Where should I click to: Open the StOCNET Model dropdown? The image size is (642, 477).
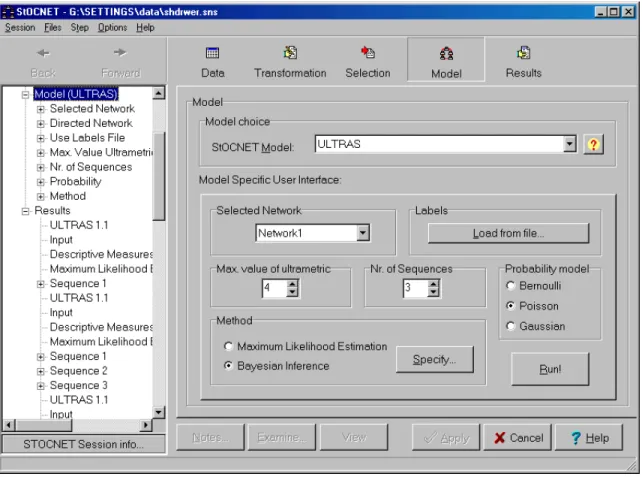click(x=570, y=144)
